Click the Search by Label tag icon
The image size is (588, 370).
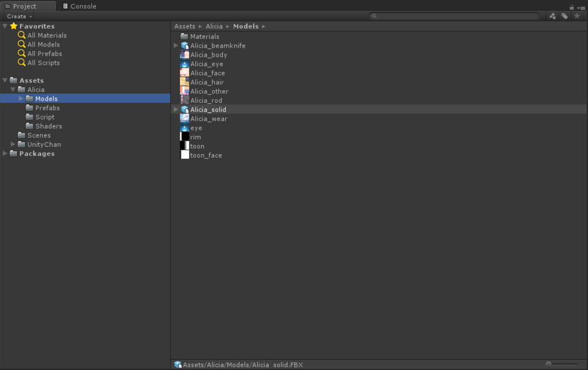[563, 16]
